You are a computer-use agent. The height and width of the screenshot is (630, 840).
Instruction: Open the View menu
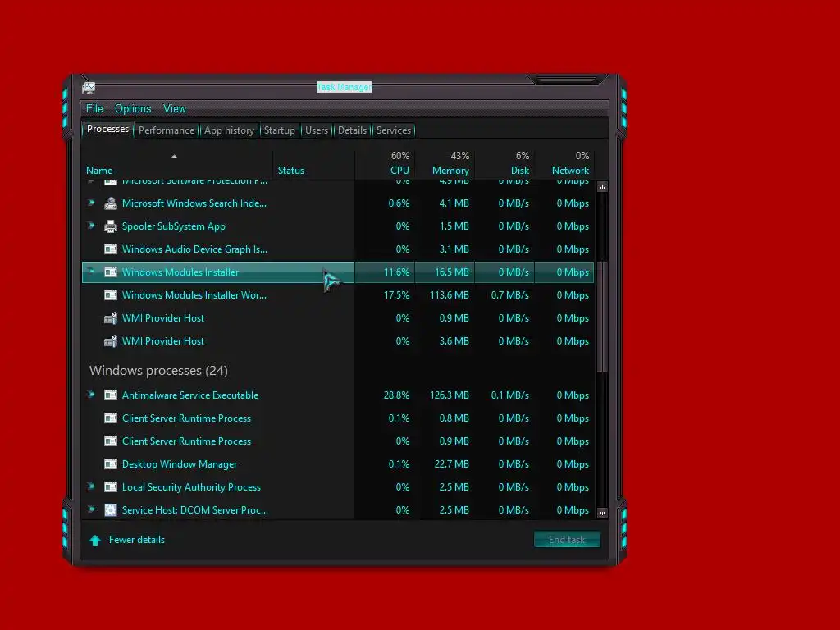pyautogui.click(x=175, y=109)
